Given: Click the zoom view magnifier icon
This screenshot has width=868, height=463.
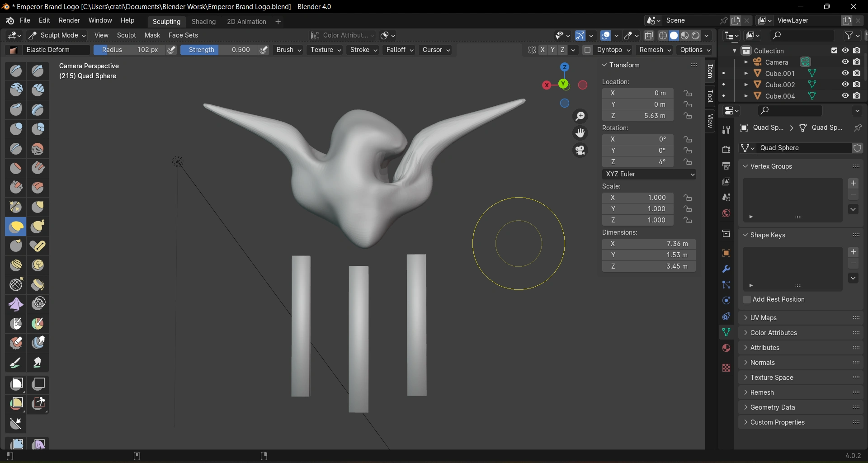Looking at the screenshot, I should point(580,116).
